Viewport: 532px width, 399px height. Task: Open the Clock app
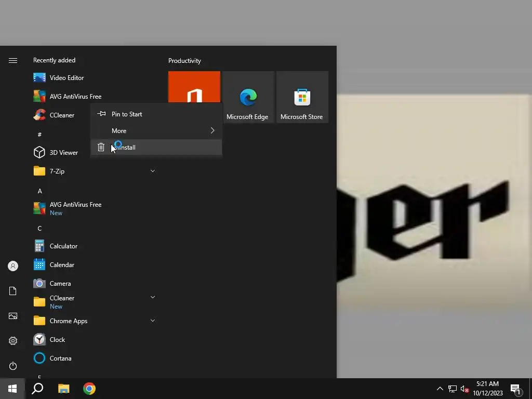tap(95, 339)
